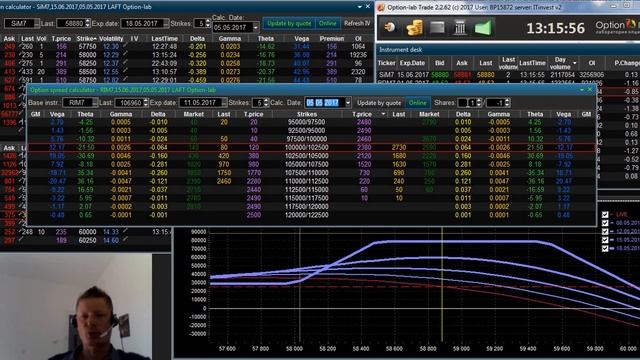
Task: Click the 13:15:56 clock display
Action: 555,28
